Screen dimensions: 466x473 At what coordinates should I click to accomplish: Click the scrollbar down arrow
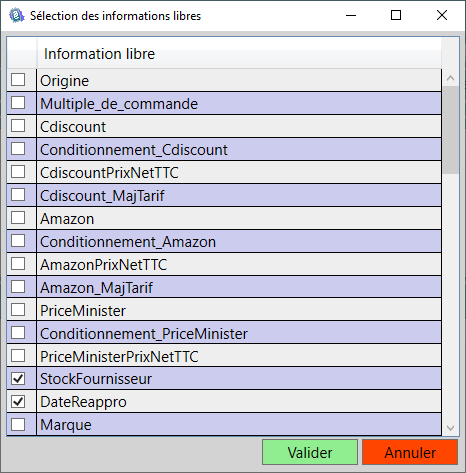click(450, 428)
